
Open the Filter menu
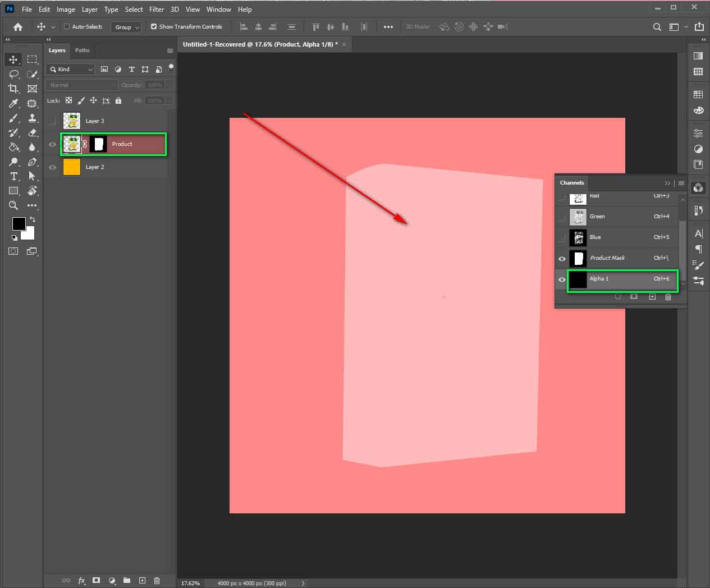pyautogui.click(x=156, y=9)
